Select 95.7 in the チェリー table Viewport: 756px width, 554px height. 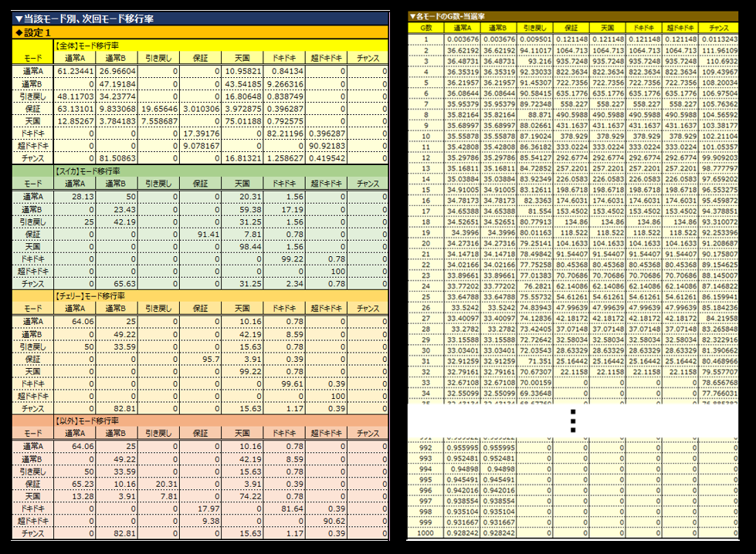pos(201,360)
